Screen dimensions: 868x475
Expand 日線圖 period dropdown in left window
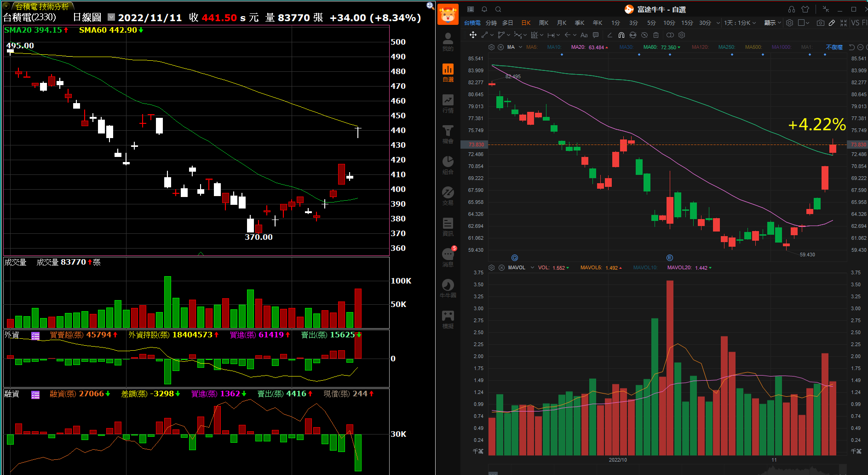click(x=111, y=17)
